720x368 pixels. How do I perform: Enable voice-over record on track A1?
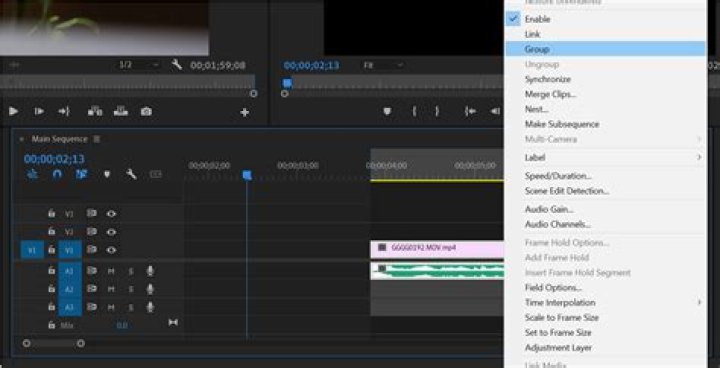150,271
